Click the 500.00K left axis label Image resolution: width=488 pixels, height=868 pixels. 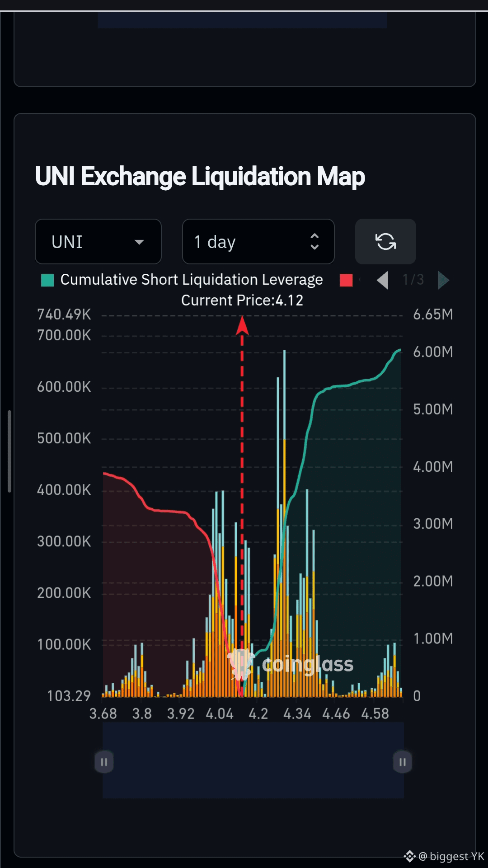pyautogui.click(x=64, y=438)
